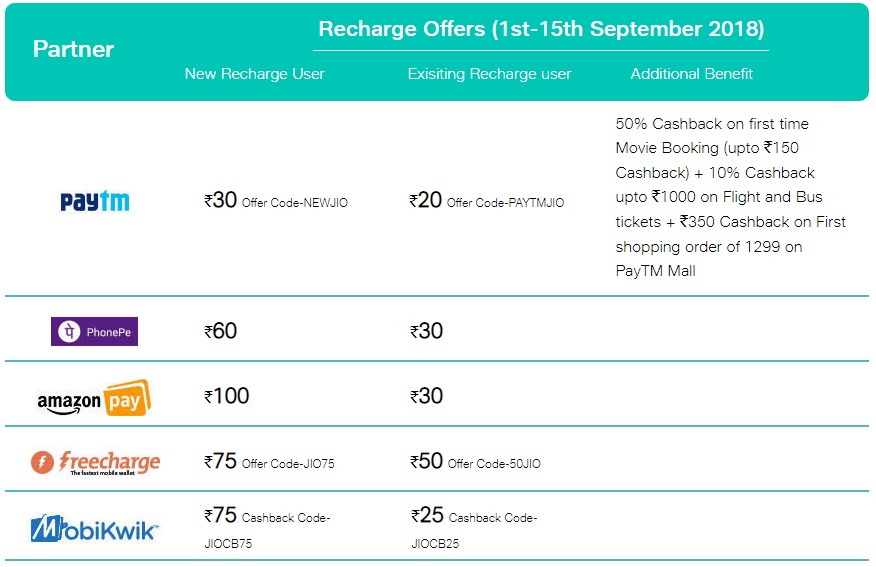Click the Recharge Offers September 2018 title
876x567 pixels.
(x=541, y=29)
